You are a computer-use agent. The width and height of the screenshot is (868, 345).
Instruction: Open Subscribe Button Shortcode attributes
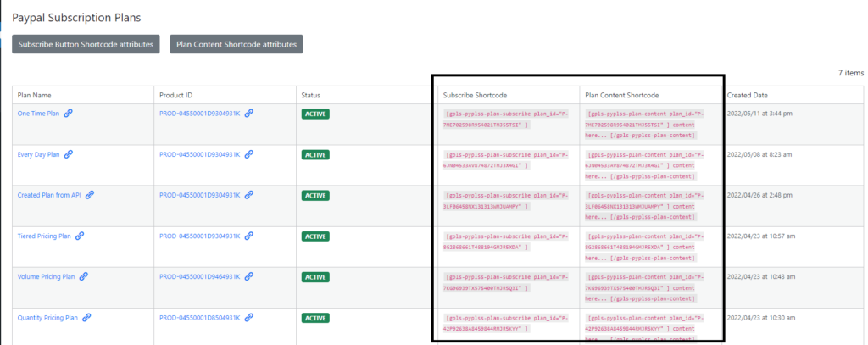click(x=86, y=44)
